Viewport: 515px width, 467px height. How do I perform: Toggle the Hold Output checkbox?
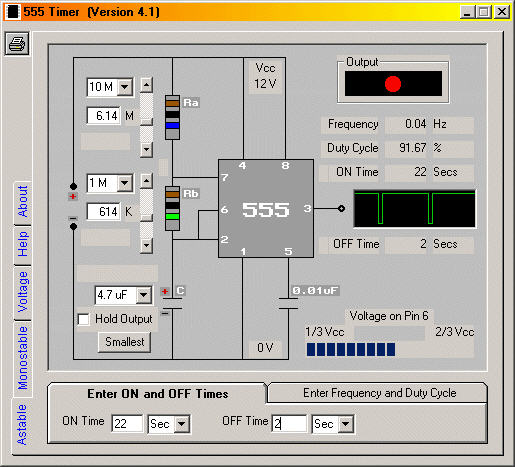point(83,319)
